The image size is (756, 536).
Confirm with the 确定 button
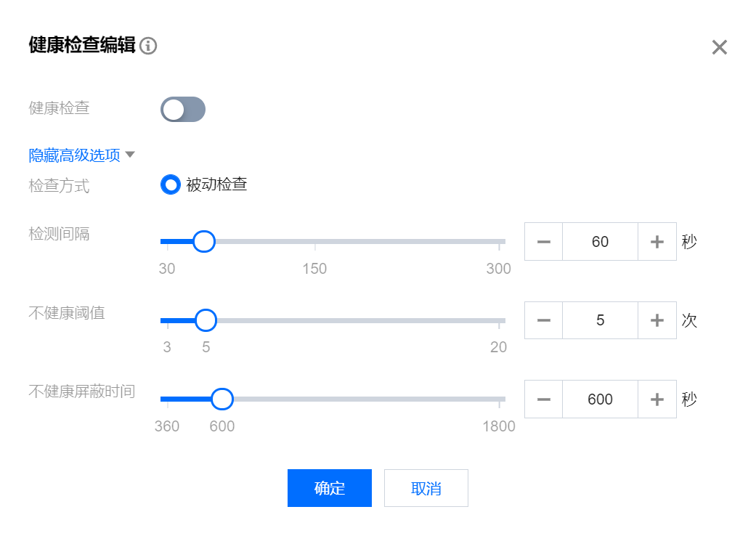point(329,488)
